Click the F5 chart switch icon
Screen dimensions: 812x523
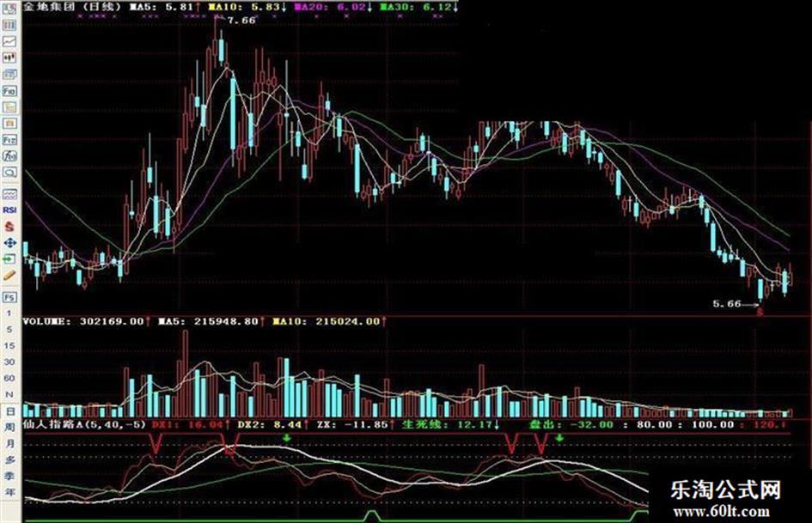(x=9, y=297)
